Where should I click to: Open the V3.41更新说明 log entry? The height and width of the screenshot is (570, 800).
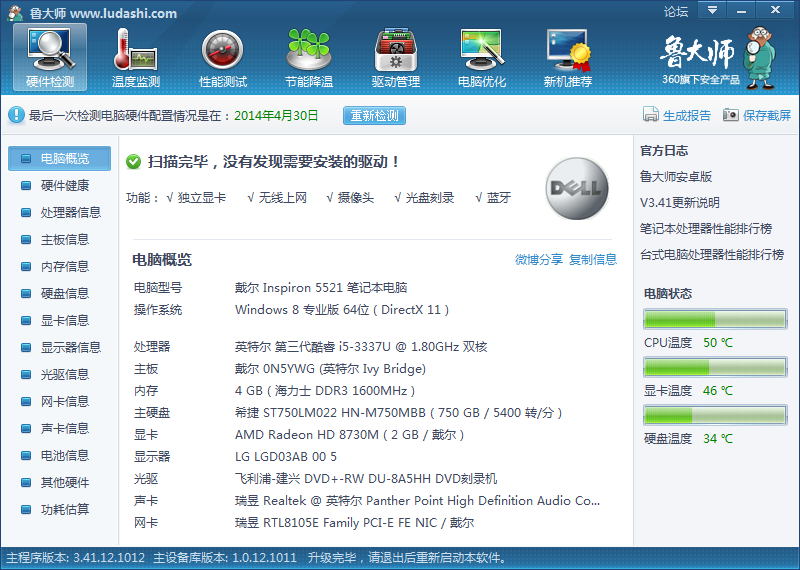point(680,203)
